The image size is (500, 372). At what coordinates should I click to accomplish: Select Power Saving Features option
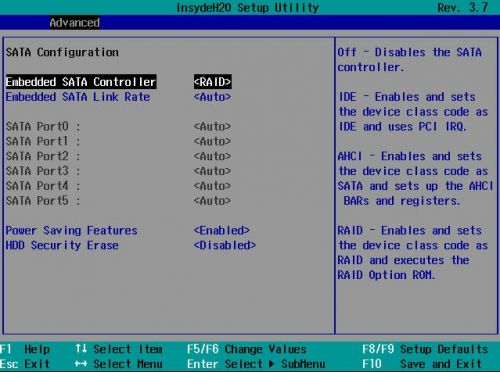point(72,230)
